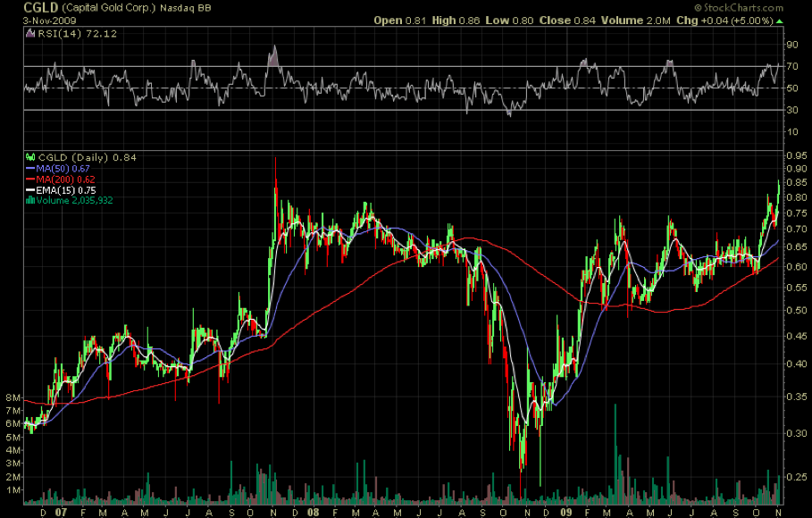Click the 50 level on the RSI axis

(x=792, y=88)
